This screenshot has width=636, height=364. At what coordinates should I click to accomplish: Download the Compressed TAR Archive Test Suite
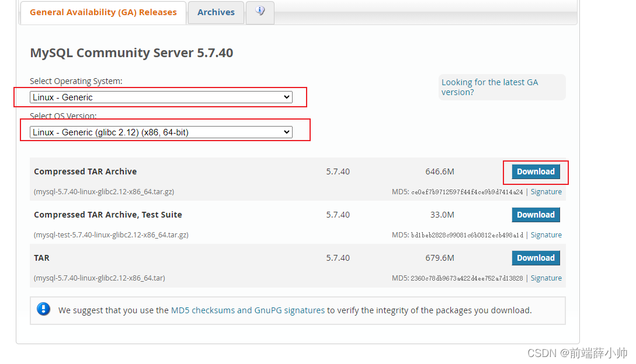[x=536, y=215]
